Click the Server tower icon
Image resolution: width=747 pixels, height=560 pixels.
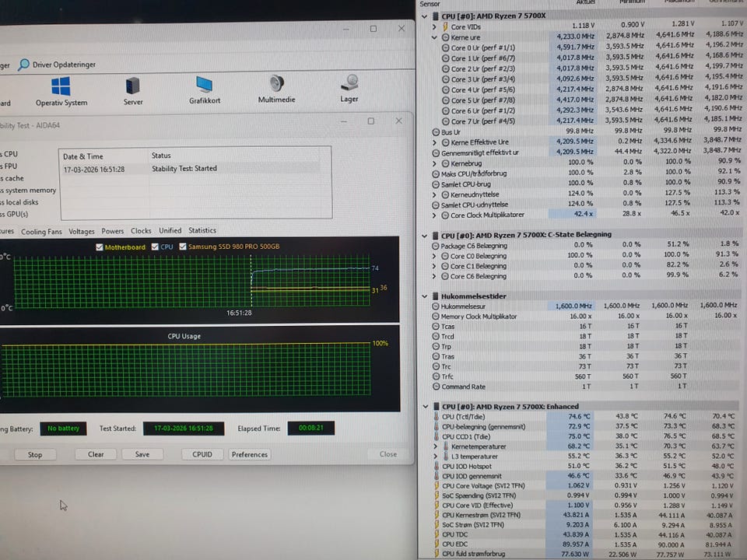pos(133,86)
